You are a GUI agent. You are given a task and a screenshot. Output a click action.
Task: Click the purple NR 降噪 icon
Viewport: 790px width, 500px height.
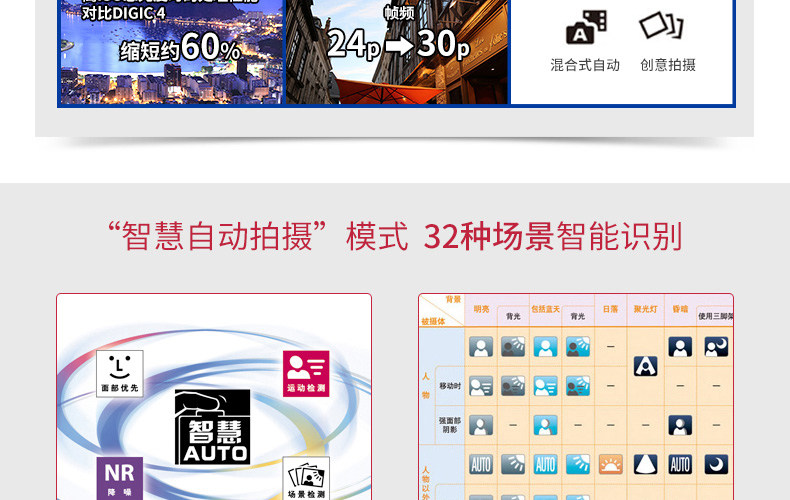tap(119, 478)
